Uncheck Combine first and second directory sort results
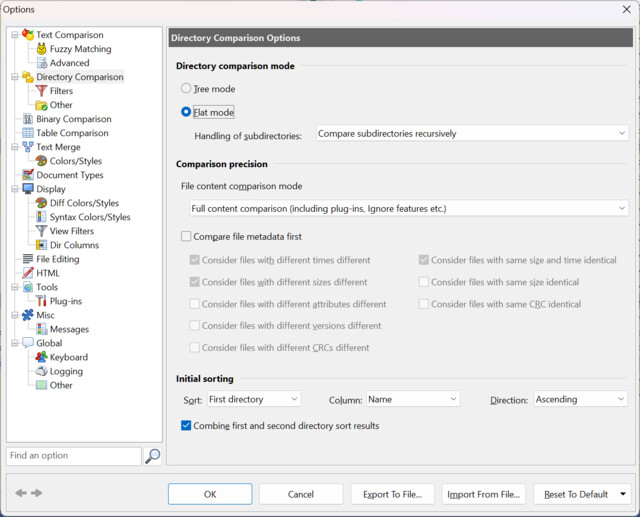This screenshot has height=517, width=640. (x=186, y=426)
